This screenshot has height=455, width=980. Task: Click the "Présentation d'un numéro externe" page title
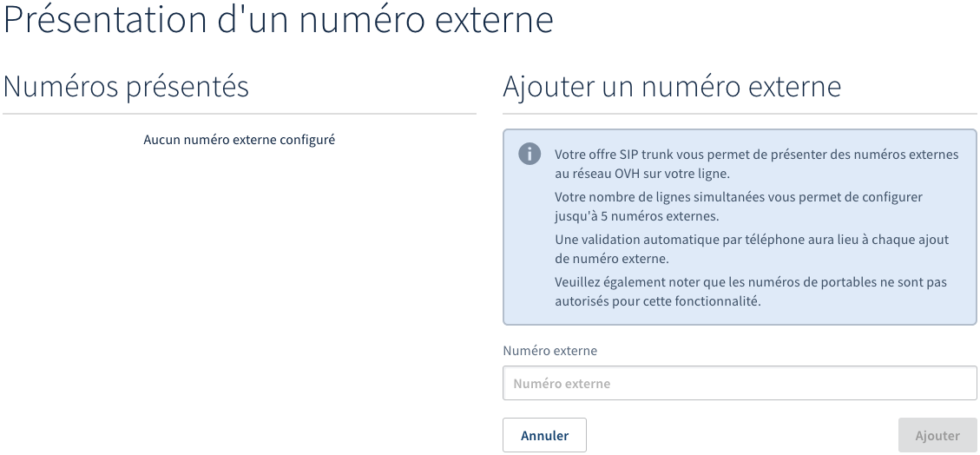(279, 21)
